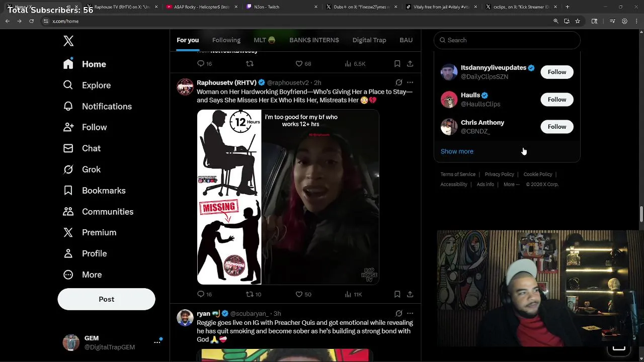
Task: Click the Search input field
Action: point(507,40)
